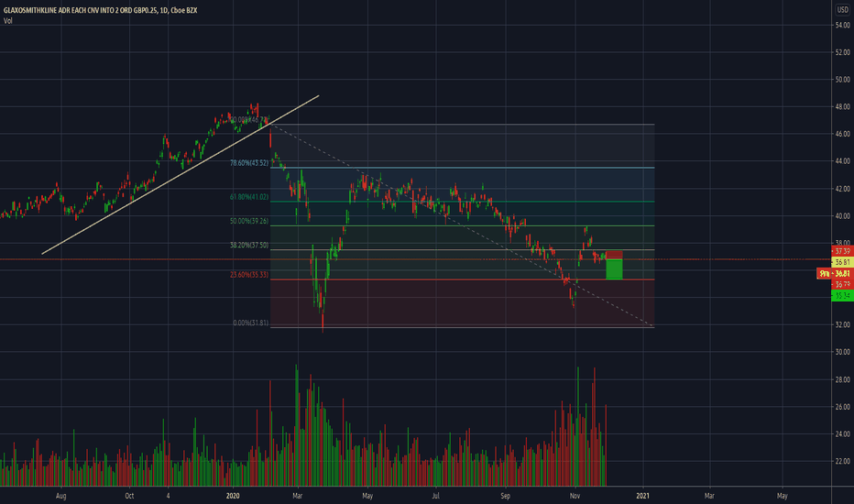Click the 42.00 price scale label
Image resolution: width=854 pixels, height=504 pixels.
843,189
